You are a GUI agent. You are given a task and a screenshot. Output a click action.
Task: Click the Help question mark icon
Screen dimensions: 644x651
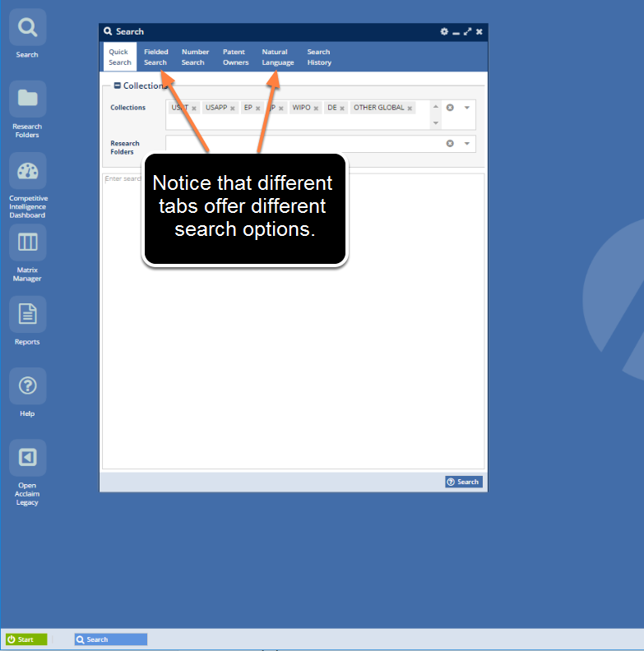pos(27,386)
